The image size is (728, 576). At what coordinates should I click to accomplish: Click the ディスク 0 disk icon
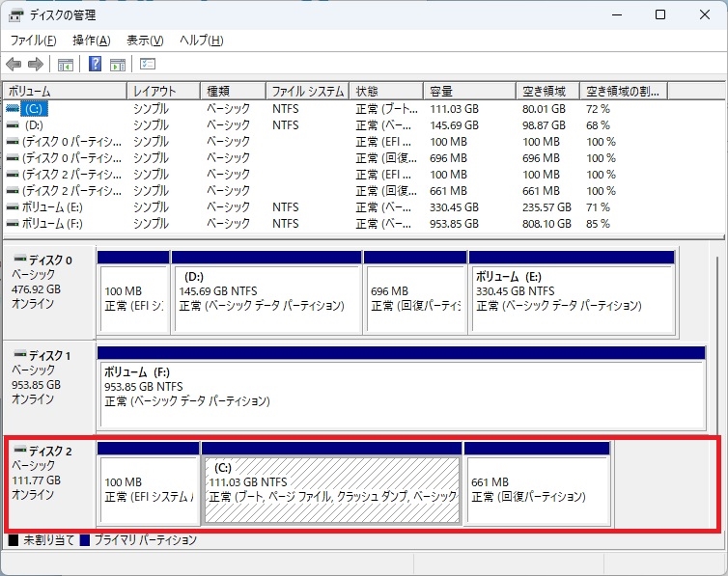tap(20, 259)
